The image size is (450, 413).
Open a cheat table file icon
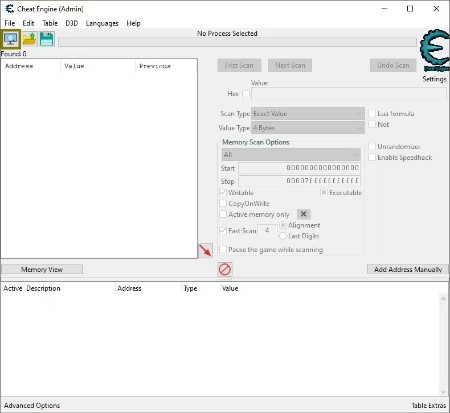[29, 39]
